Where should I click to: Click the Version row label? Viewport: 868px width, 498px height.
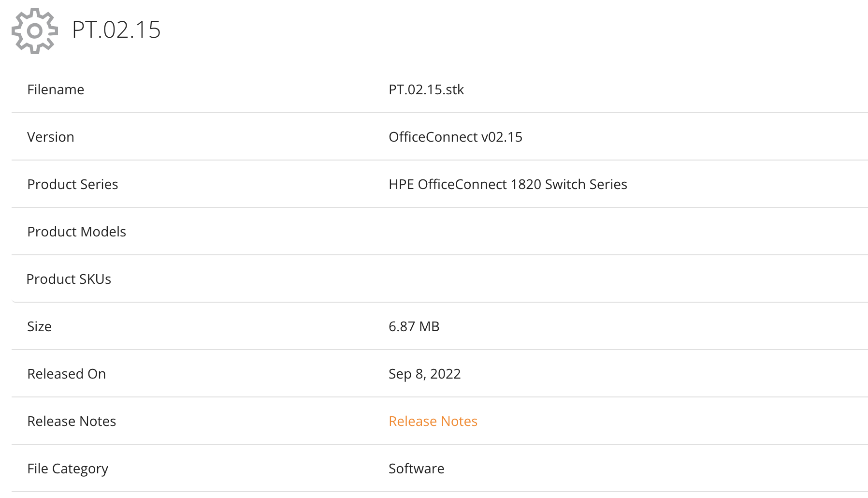51,137
